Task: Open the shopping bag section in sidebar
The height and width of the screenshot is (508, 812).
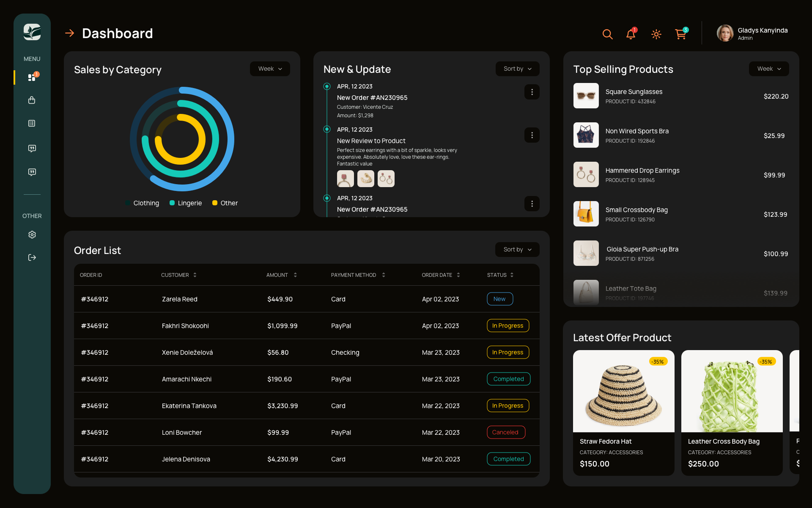Action: pyautogui.click(x=32, y=100)
